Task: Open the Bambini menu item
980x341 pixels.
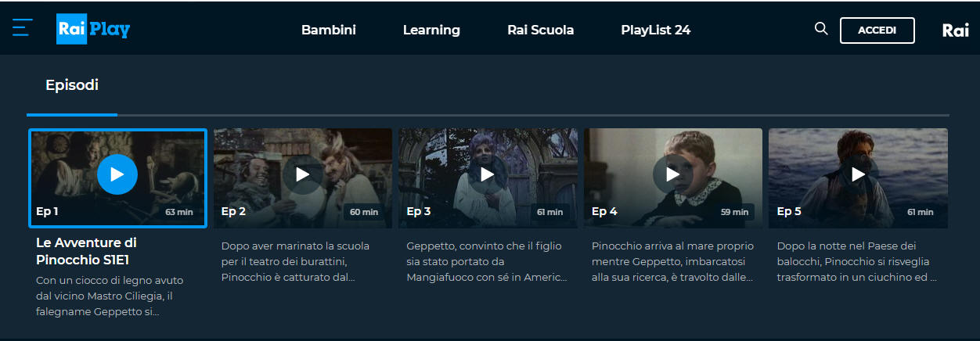Action: click(329, 30)
